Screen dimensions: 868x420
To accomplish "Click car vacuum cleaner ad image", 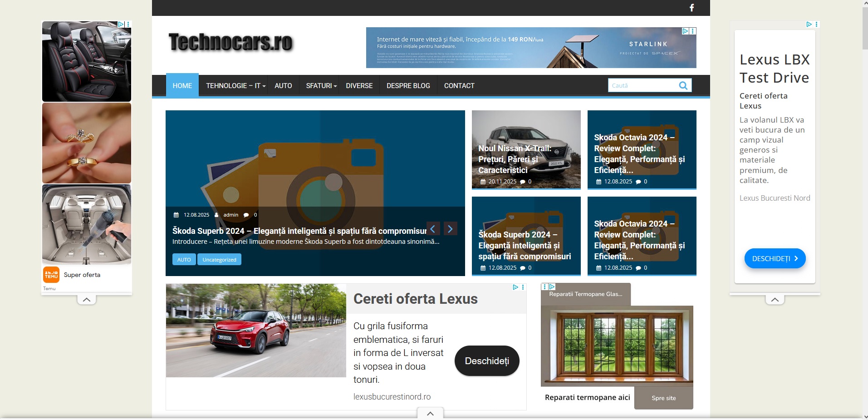I will point(87,224).
